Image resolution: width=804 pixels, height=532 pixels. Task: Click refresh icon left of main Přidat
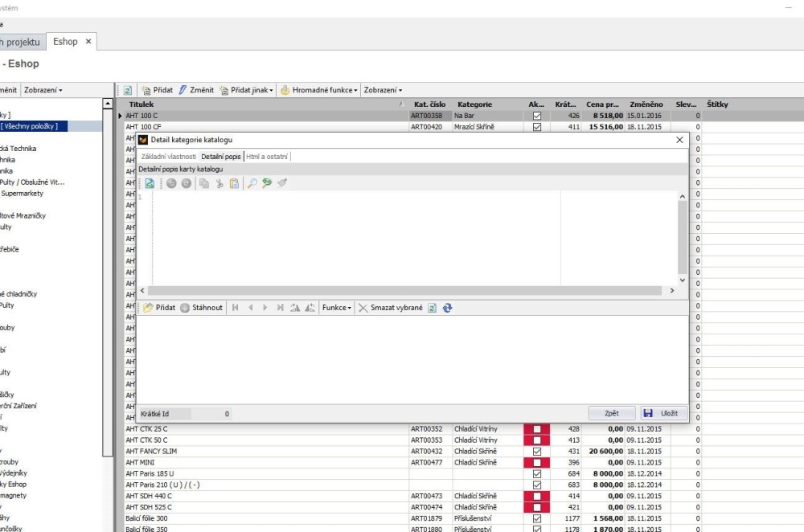point(128,90)
